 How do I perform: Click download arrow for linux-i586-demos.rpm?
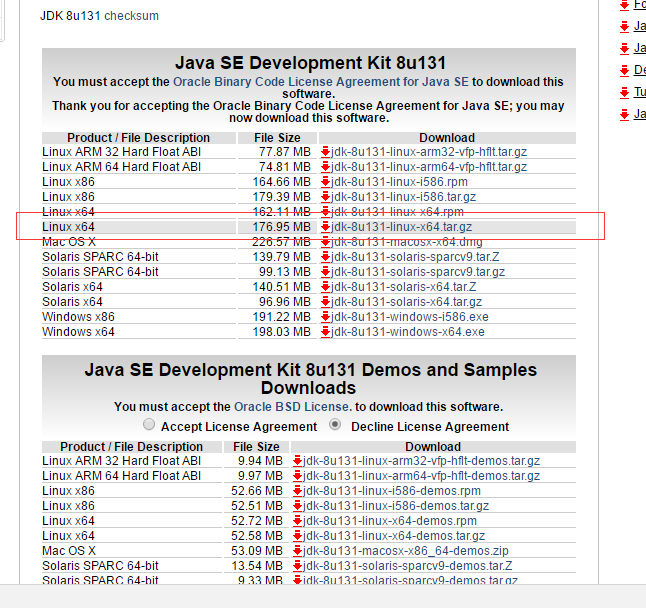(297, 491)
